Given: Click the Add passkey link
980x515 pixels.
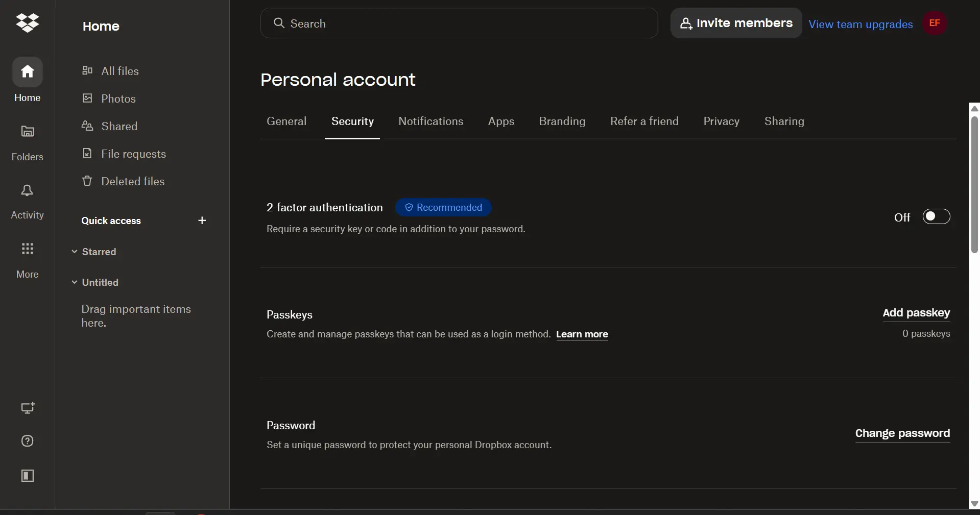Looking at the screenshot, I should coord(916,313).
